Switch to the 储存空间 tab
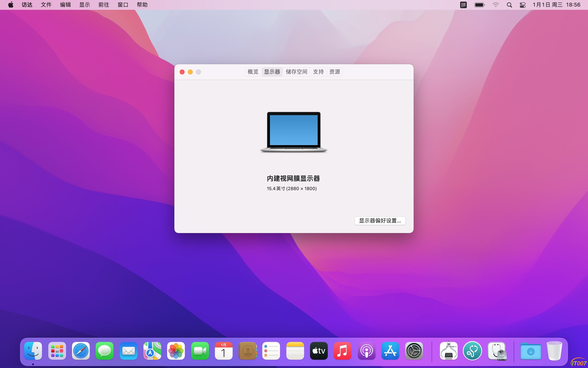588x368 pixels. click(296, 72)
